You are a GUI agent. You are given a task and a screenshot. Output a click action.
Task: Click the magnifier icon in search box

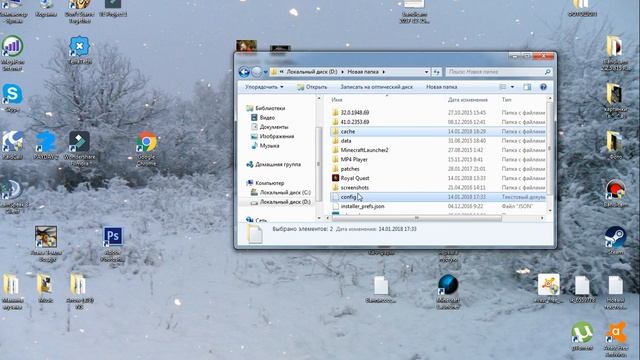[548, 72]
